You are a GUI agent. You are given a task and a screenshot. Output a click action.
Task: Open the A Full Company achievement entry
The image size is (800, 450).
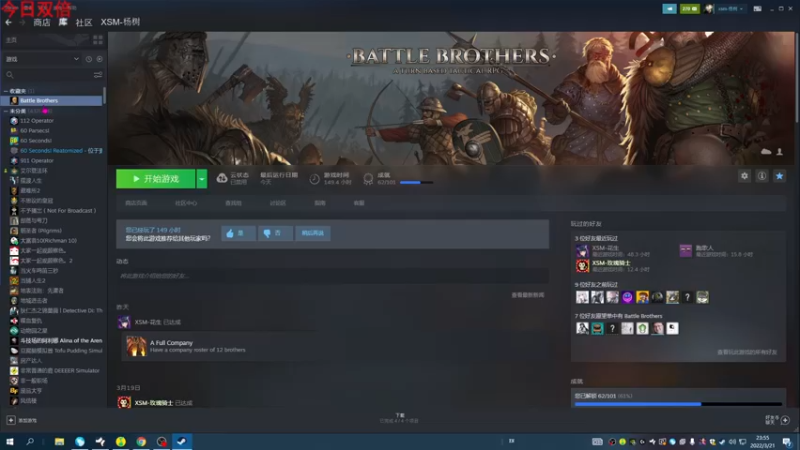click(334, 346)
